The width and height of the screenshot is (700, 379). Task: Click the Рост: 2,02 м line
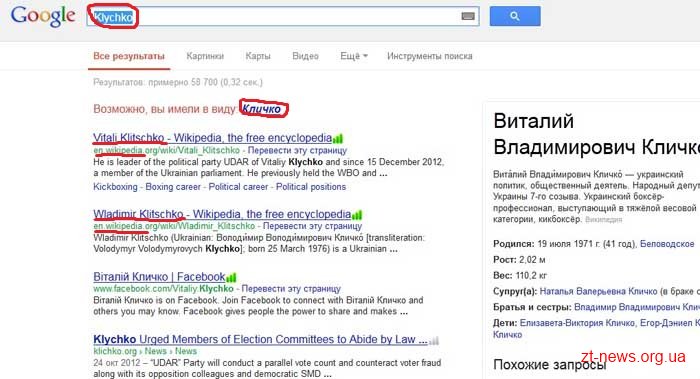point(519,260)
